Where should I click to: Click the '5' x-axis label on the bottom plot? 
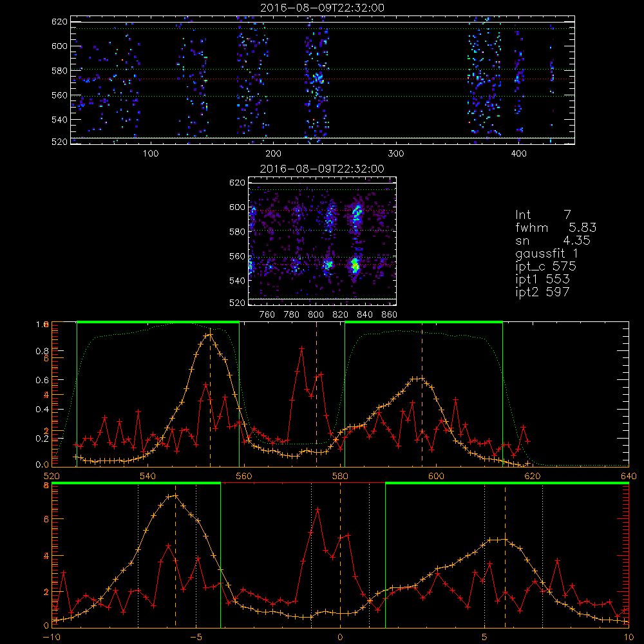tap(485, 637)
